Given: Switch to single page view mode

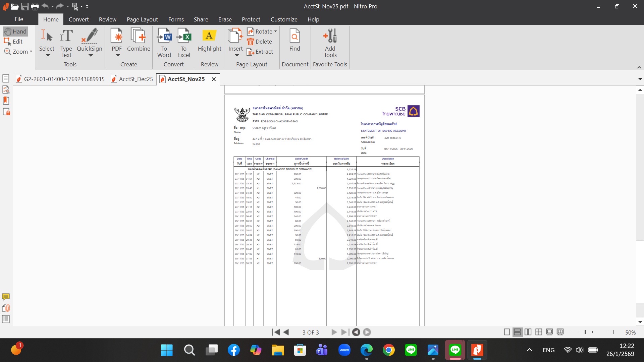Looking at the screenshot, I should 507,332.
